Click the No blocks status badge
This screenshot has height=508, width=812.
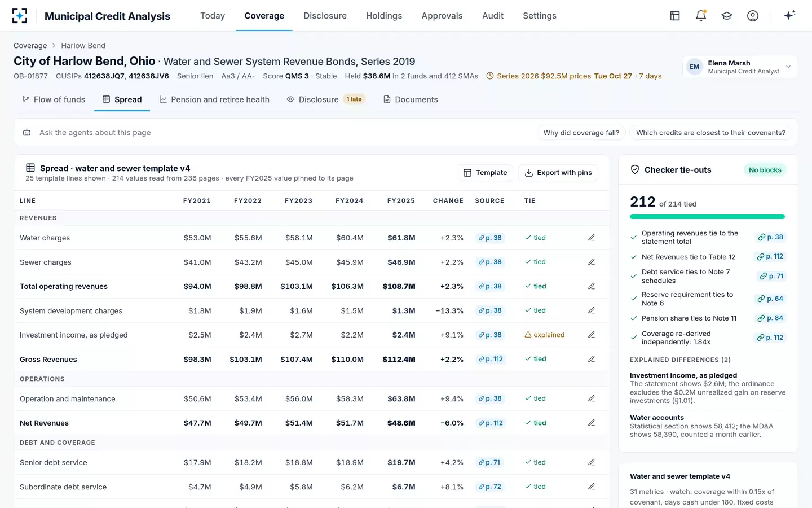[765, 170]
